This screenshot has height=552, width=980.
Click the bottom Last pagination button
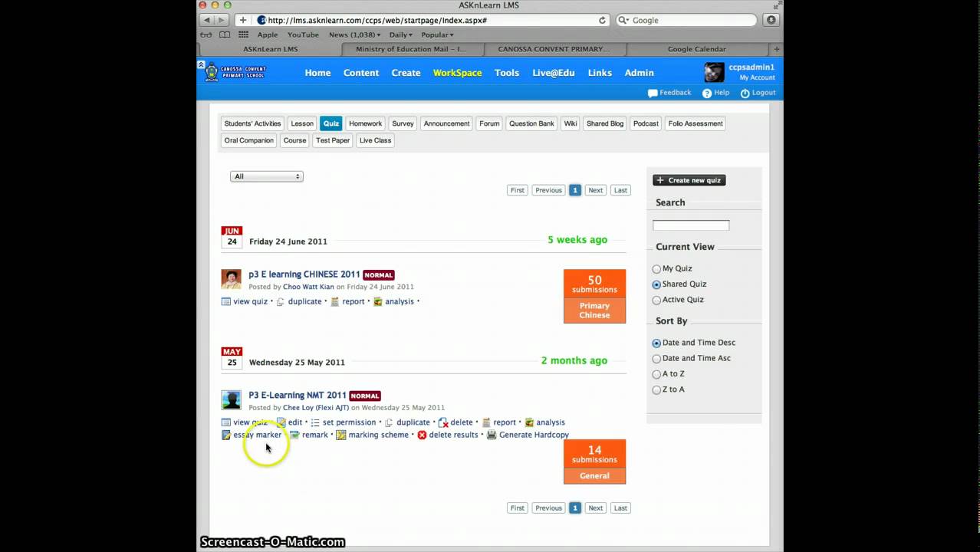(620, 508)
